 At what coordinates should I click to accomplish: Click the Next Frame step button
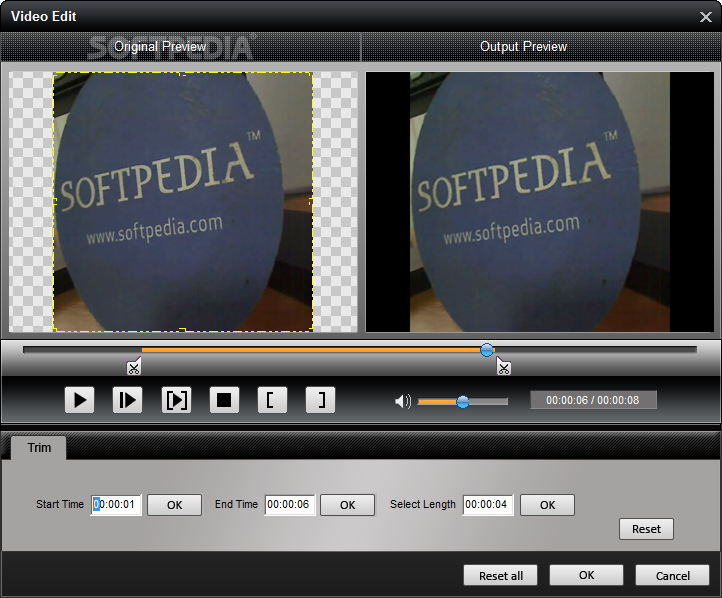(x=128, y=400)
